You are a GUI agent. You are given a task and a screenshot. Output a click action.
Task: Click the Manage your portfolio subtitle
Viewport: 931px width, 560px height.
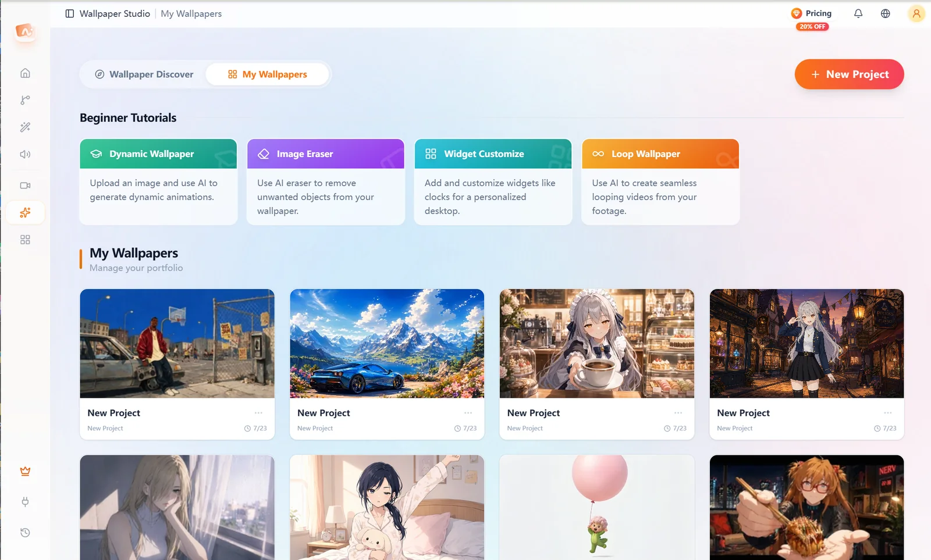click(136, 268)
